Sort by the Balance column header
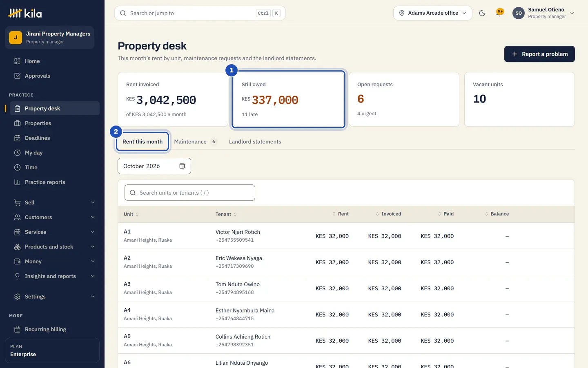This screenshot has height=368, width=588. point(497,214)
